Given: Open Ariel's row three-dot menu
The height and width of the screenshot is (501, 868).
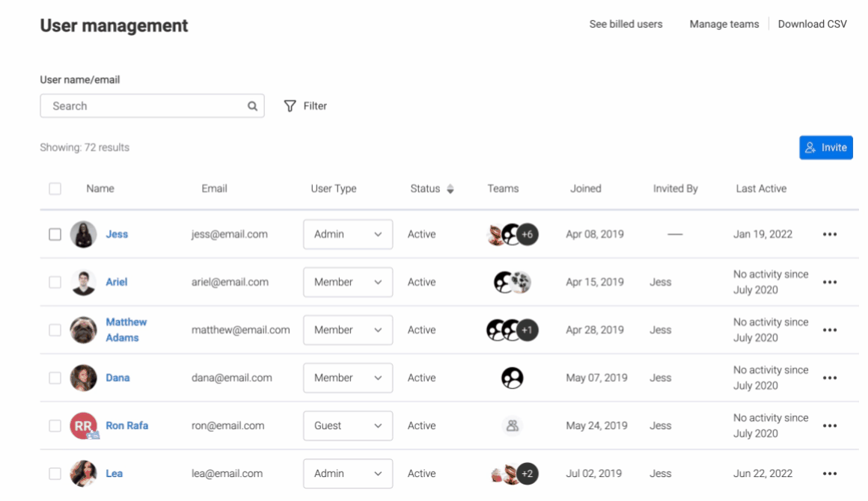Looking at the screenshot, I should (829, 282).
